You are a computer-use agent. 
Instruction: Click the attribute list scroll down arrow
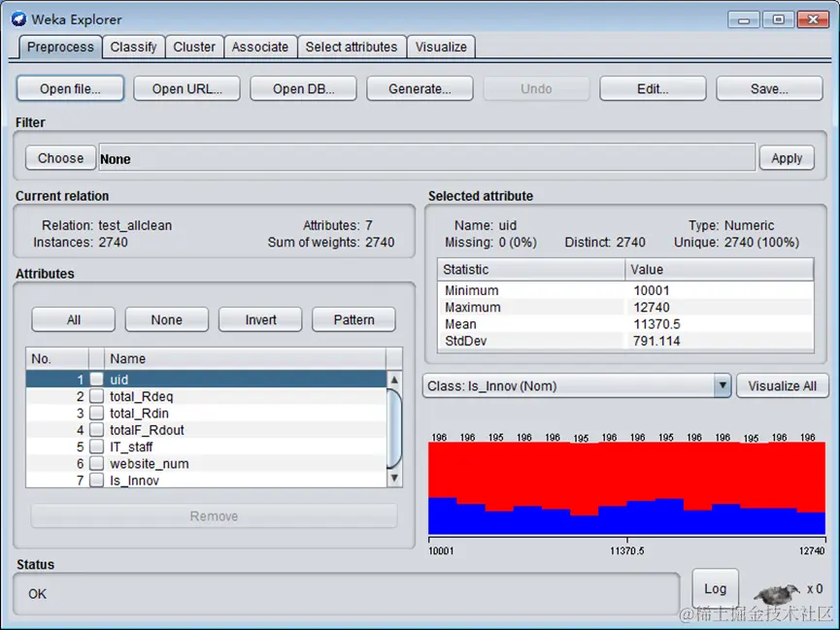point(394,478)
